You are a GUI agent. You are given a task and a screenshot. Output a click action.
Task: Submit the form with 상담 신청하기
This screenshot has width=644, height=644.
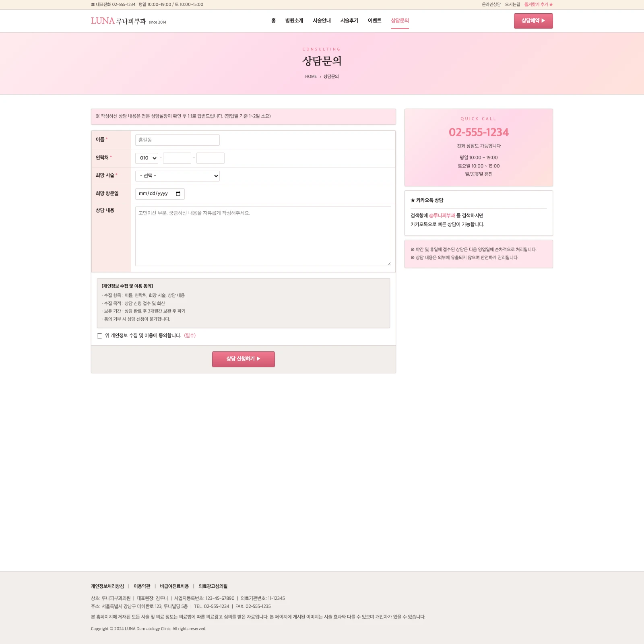click(x=244, y=359)
